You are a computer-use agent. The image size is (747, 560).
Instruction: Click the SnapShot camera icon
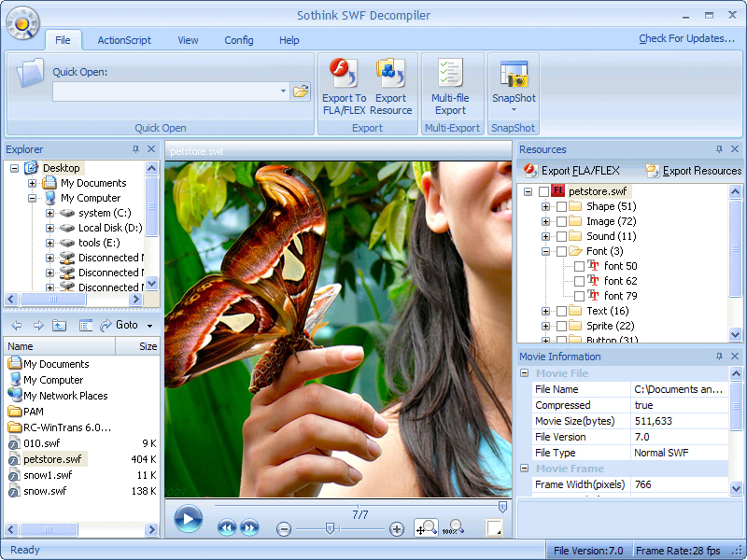tap(514, 75)
